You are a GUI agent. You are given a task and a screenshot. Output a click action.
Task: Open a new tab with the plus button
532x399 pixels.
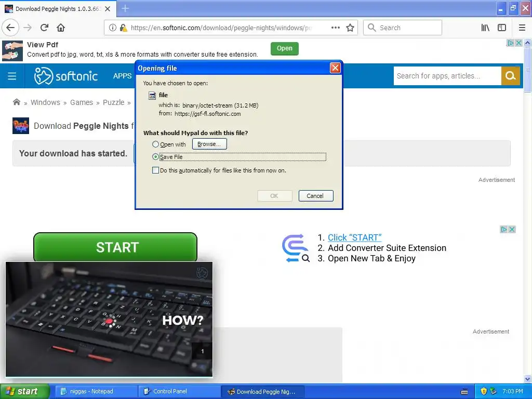125,8
